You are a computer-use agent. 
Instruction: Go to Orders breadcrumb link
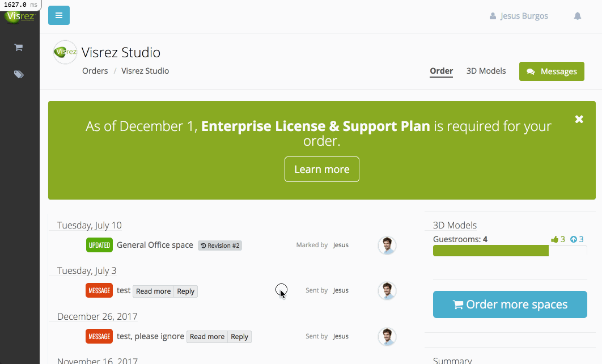pyautogui.click(x=95, y=71)
